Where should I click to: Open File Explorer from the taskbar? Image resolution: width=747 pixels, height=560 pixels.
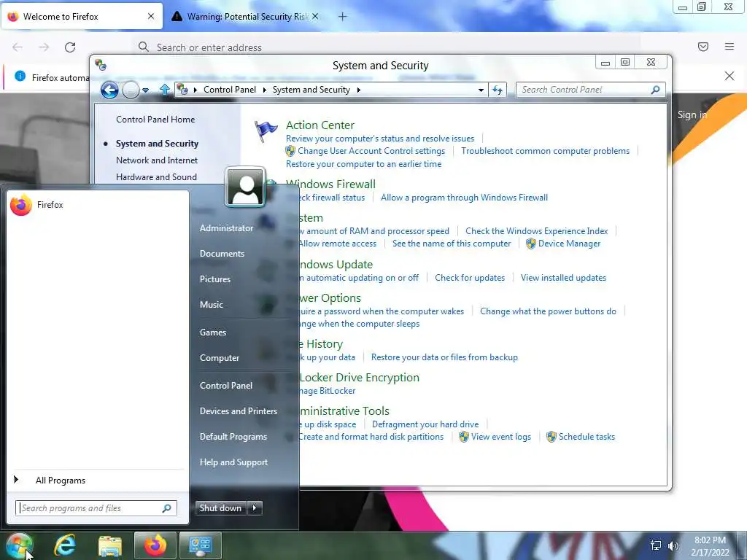click(x=110, y=545)
